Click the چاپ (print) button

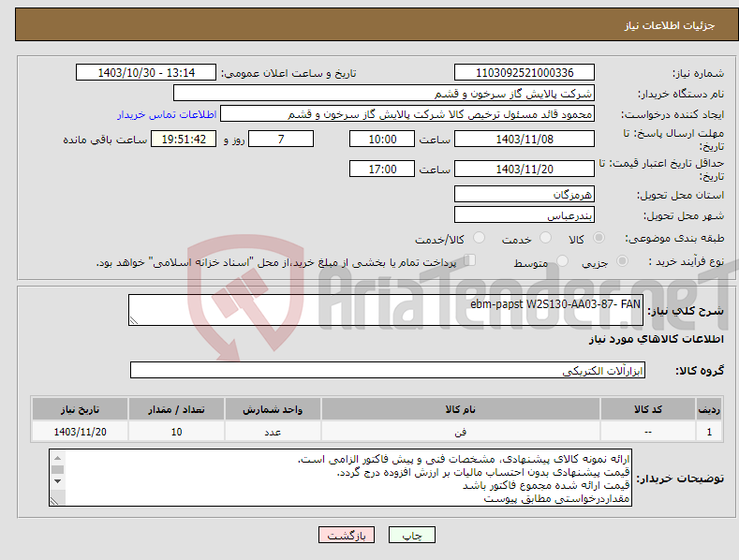pos(412,535)
